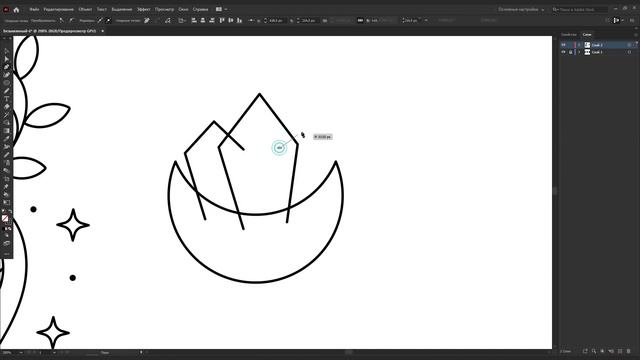Open the Текст menu

(x=102, y=9)
